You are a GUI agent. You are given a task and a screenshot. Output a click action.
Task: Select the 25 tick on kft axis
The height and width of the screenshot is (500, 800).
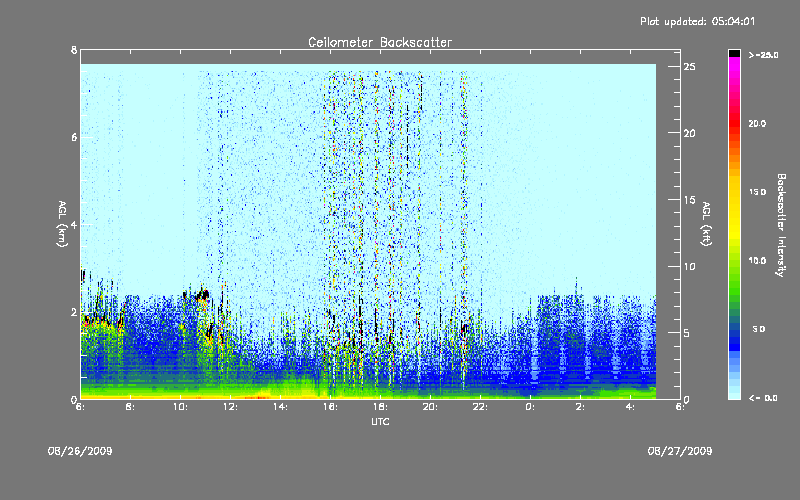click(689, 67)
